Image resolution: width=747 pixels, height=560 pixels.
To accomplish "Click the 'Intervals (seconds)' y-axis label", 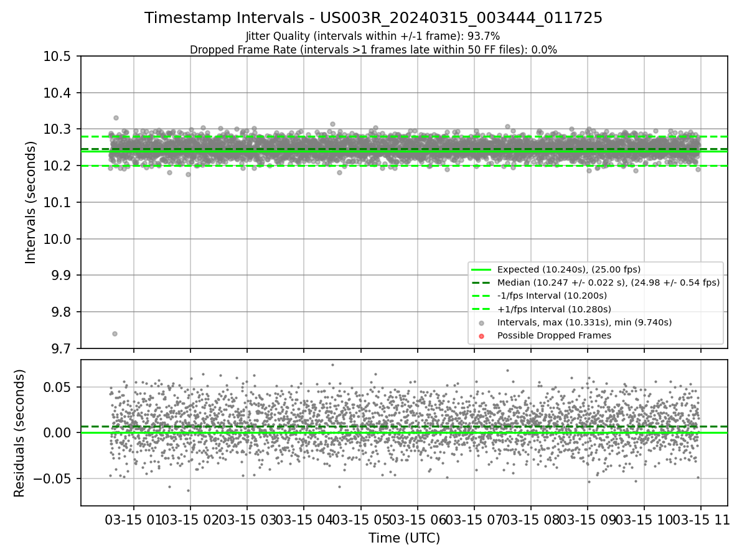I will 31,202.
